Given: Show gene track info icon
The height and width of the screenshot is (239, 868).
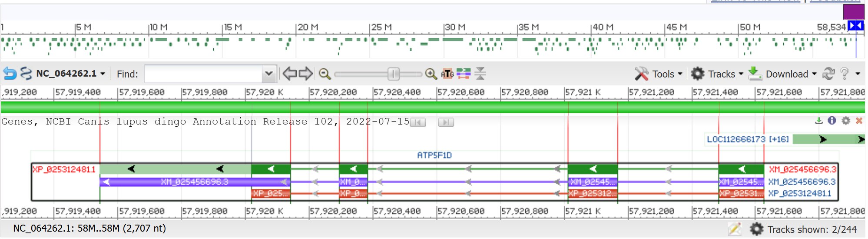Looking at the screenshot, I should click(832, 121).
